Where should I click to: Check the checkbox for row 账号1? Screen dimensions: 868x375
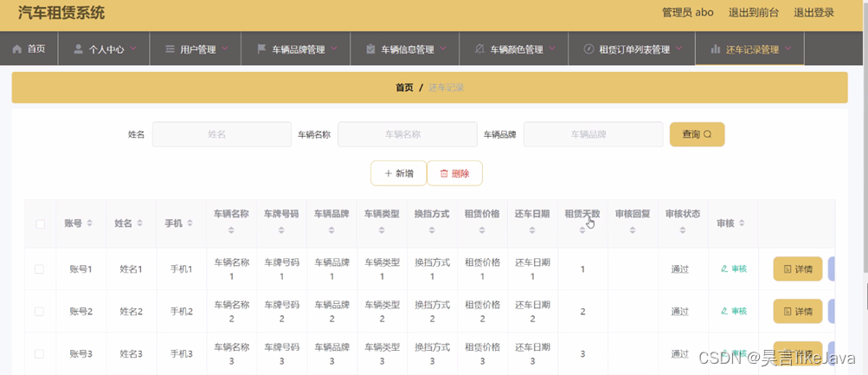click(39, 269)
